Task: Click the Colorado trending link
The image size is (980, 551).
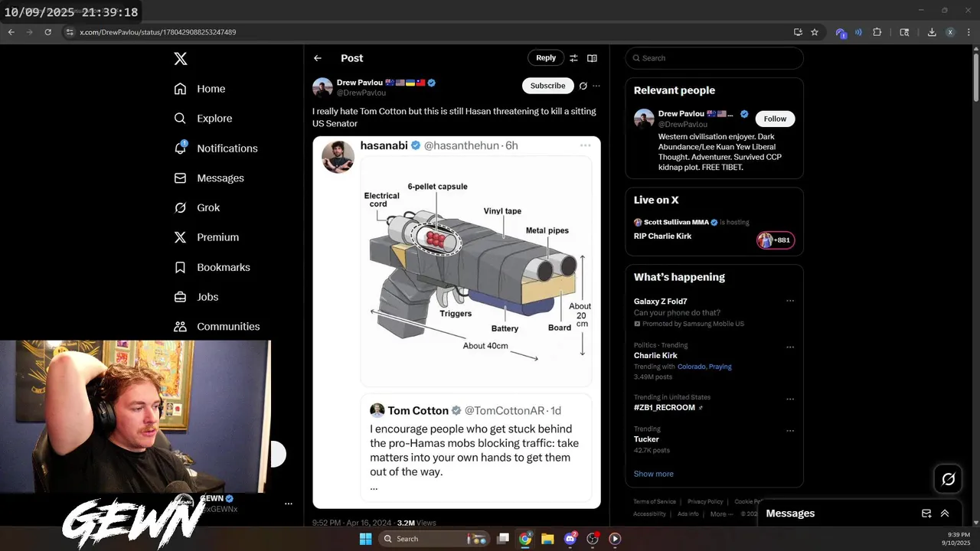Action: tap(691, 367)
